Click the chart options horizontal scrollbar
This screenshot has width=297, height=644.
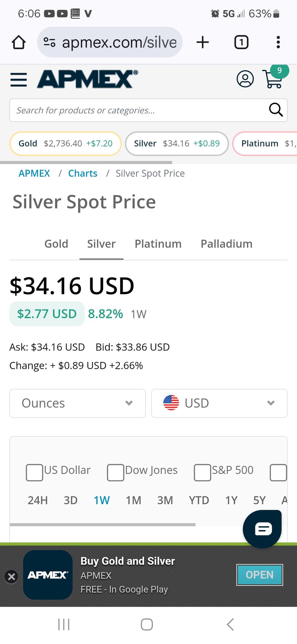click(103, 525)
